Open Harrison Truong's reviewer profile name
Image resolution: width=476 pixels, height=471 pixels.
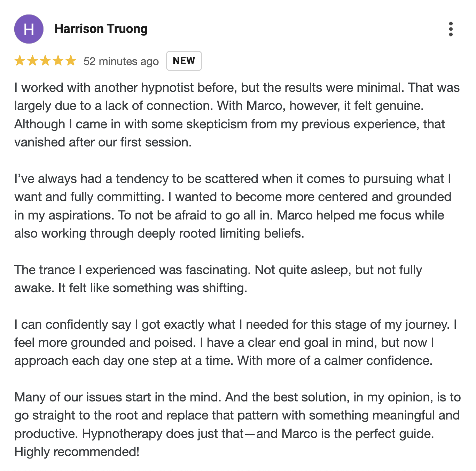(101, 29)
